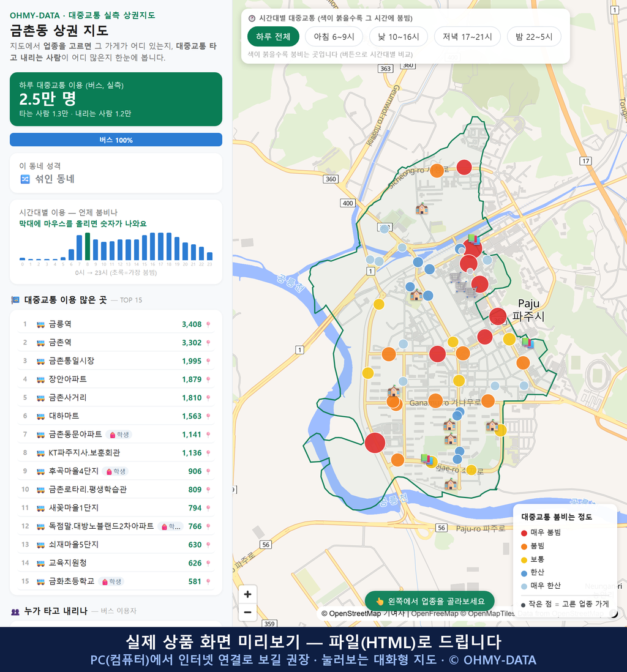Click the yellow 보통 legend swatch

tap(524, 560)
